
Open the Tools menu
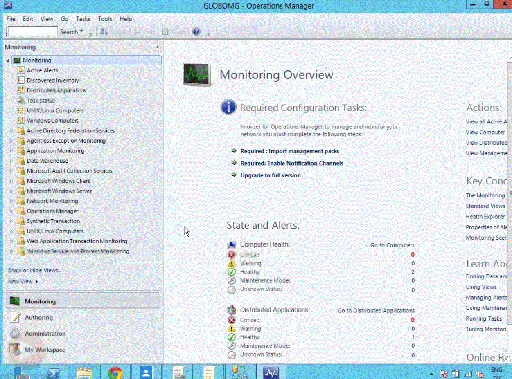tap(105, 19)
